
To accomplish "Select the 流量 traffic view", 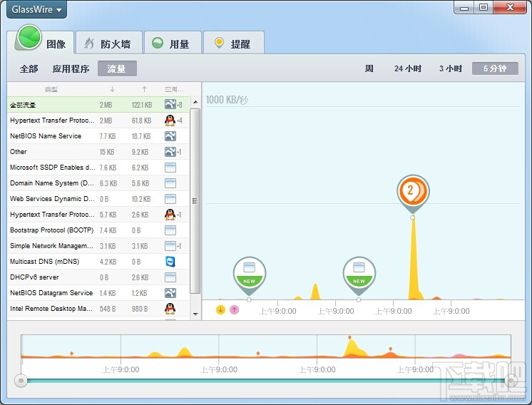I will [x=117, y=68].
